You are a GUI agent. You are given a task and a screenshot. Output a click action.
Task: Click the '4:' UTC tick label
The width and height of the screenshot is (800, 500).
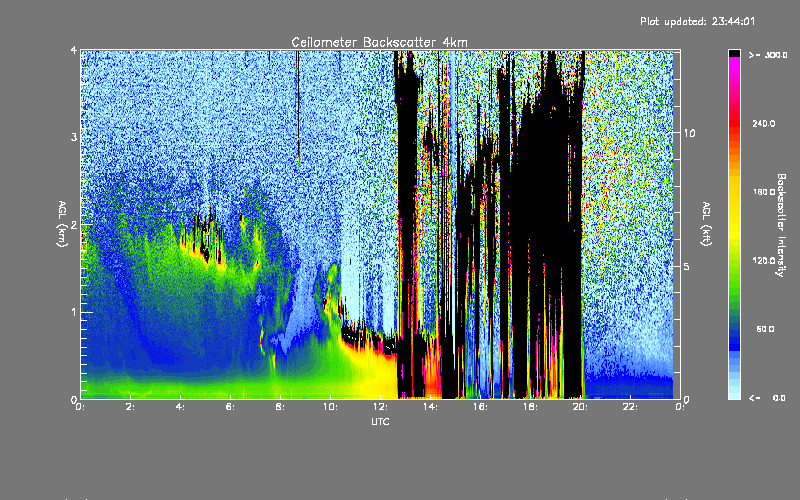[181, 407]
